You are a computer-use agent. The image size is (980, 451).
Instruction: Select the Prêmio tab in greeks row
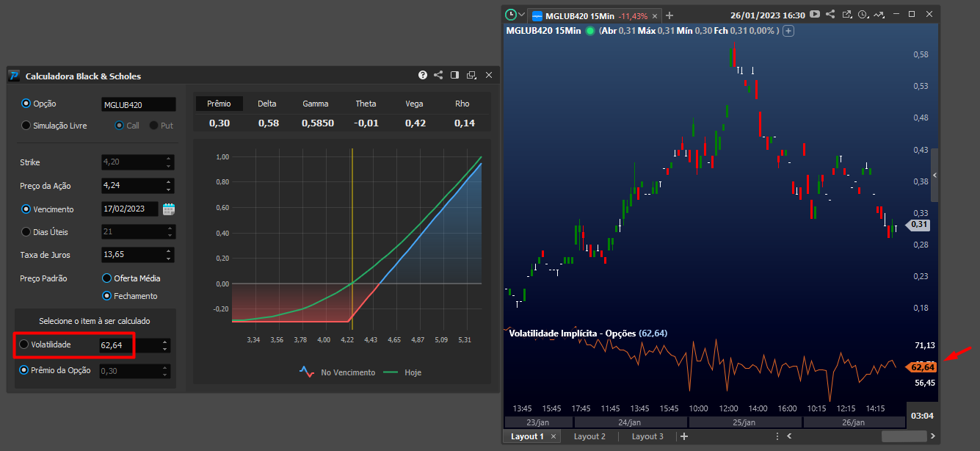(219, 104)
